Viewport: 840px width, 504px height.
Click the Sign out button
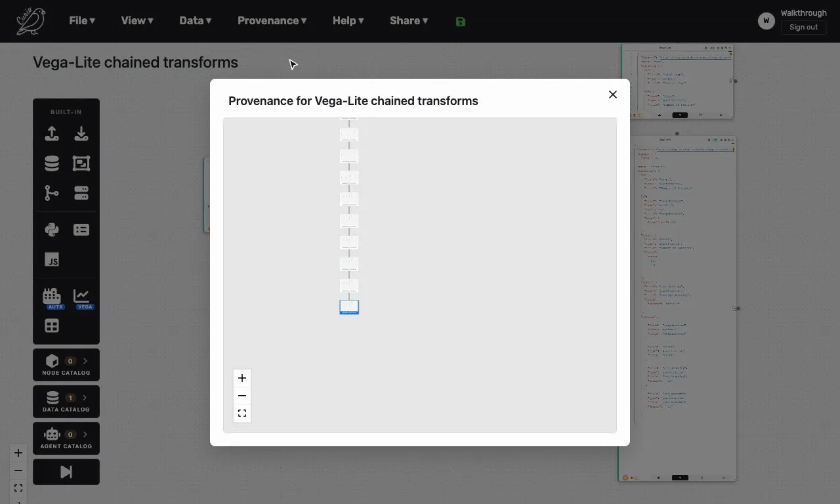[x=803, y=28]
